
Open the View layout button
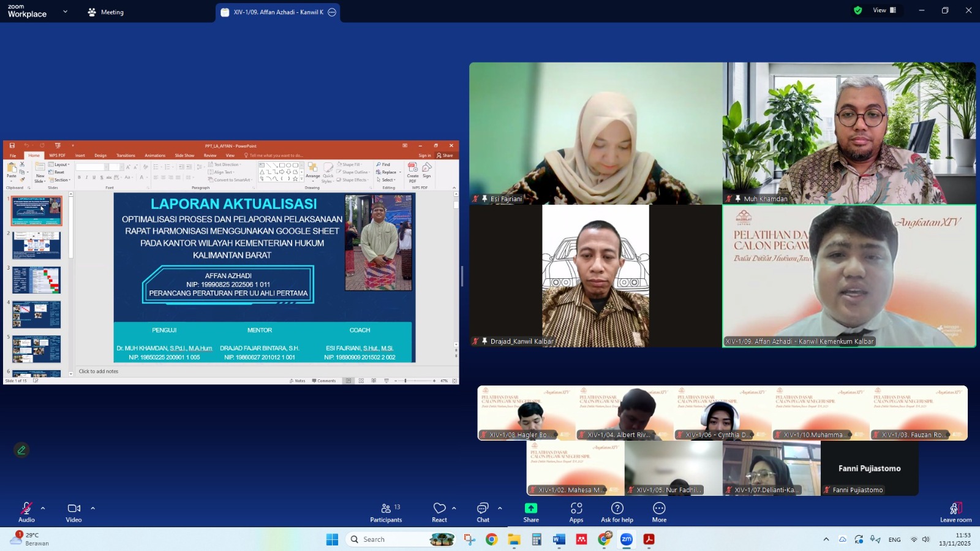[x=884, y=10]
